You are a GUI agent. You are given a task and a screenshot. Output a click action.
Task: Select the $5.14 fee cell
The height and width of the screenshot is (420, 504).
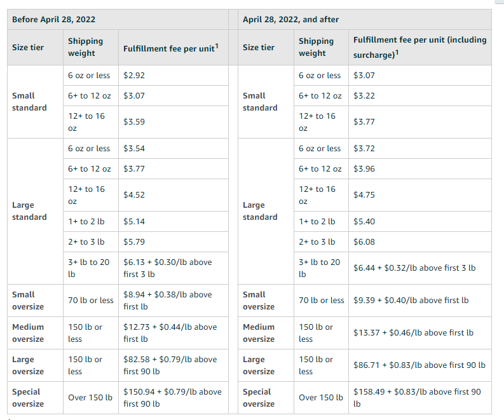point(134,222)
